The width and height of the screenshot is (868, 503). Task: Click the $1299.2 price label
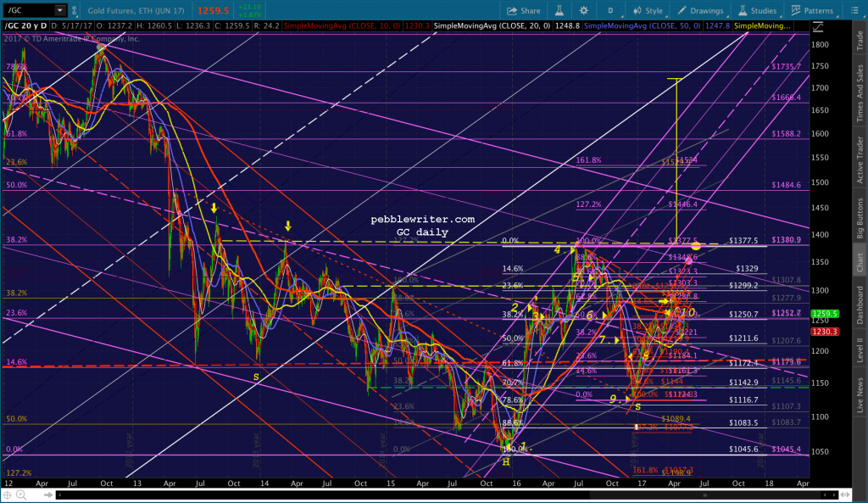[743, 286]
